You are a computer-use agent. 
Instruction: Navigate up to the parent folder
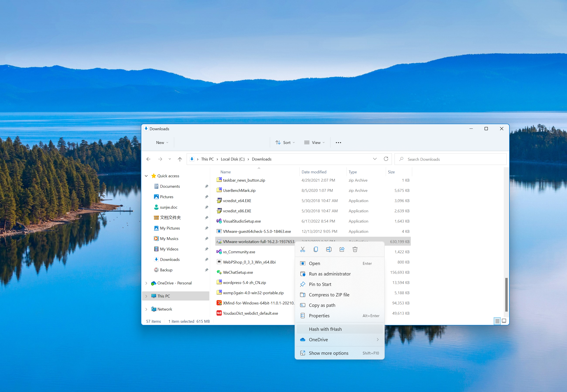(x=179, y=159)
